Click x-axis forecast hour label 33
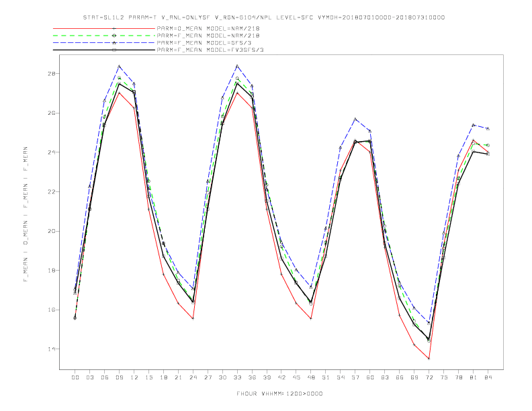 coord(237,377)
